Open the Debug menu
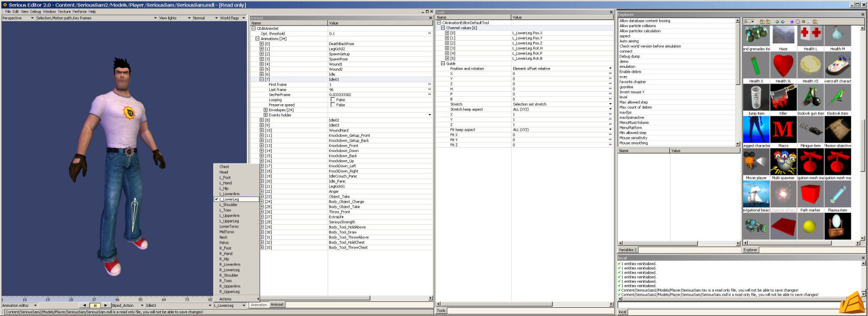Viewport: 868px width, 316px height. point(35,11)
